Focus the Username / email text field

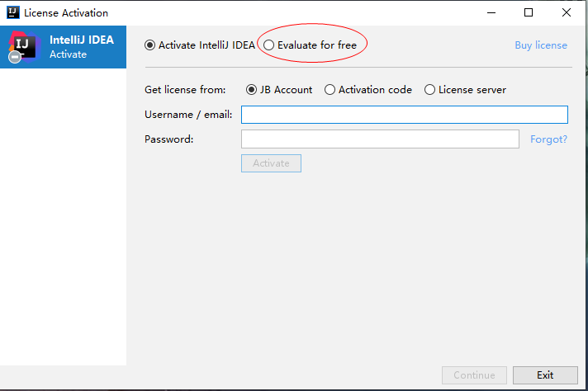point(404,115)
